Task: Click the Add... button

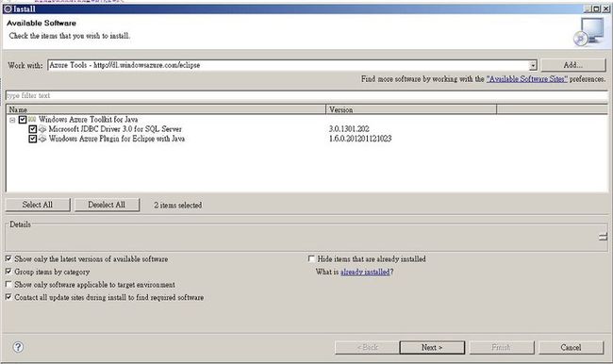Action: click(x=573, y=65)
